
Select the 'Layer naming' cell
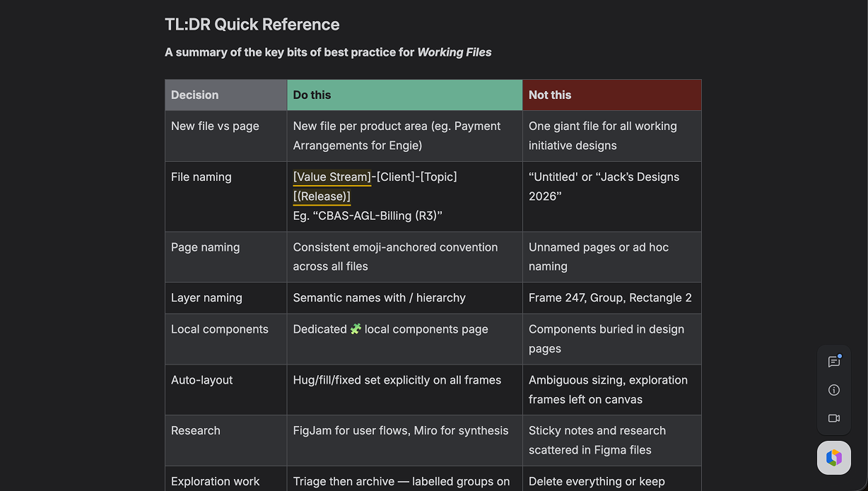(x=226, y=298)
